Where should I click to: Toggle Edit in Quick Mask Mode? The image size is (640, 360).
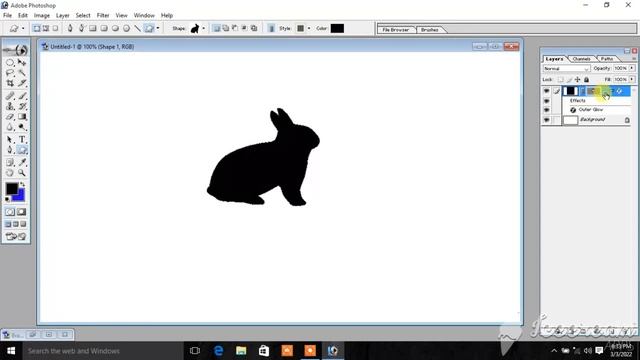[x=22, y=212]
